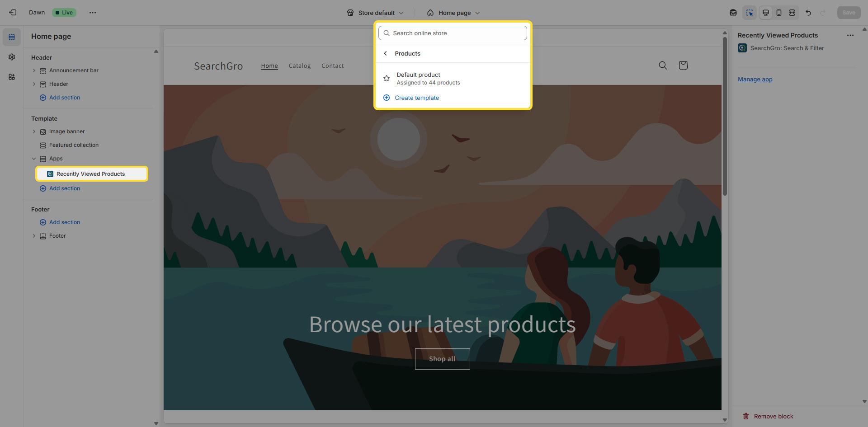The height and width of the screenshot is (427, 868).
Task: Click the Undo arrow icon
Action: pos(808,13)
